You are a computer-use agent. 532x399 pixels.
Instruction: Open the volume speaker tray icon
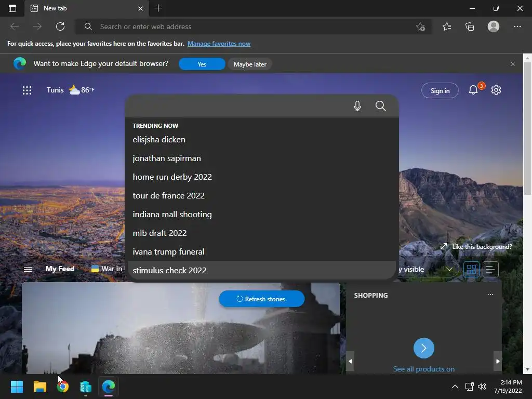click(482, 387)
